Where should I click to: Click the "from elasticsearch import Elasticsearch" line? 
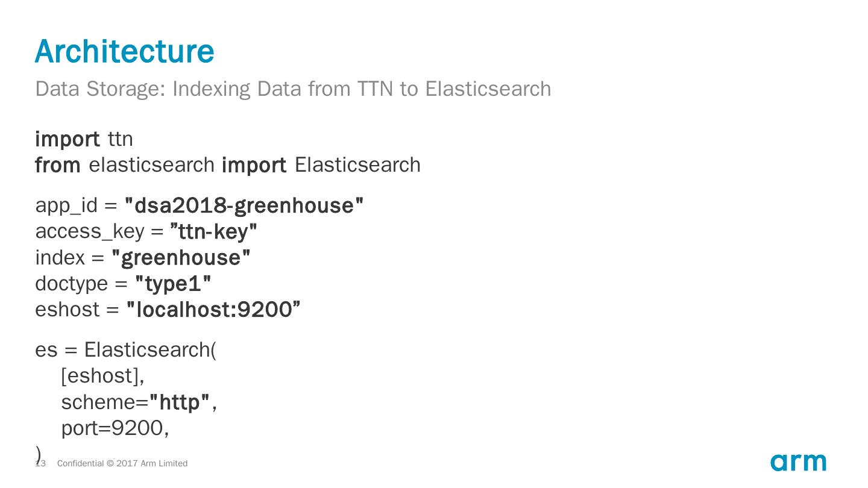227,165
